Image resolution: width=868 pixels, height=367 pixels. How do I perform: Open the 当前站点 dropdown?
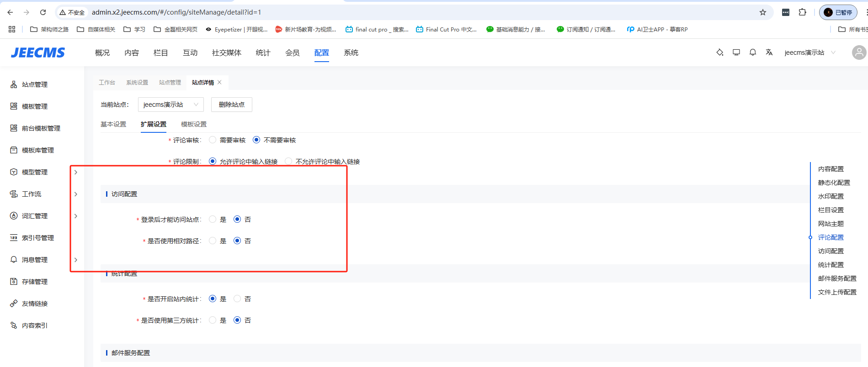click(x=171, y=105)
